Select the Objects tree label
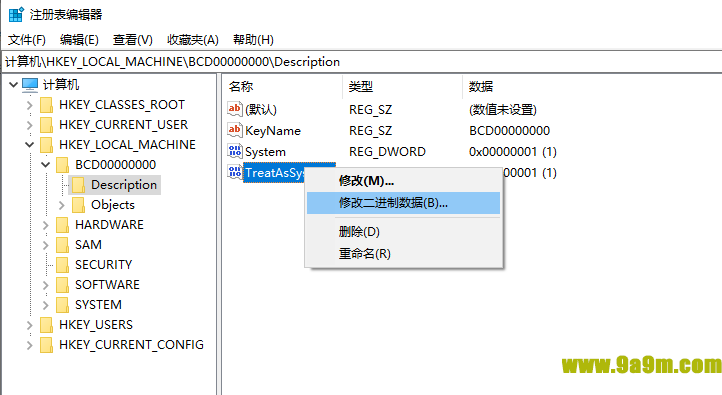Image resolution: width=722 pixels, height=395 pixels. 113,205
